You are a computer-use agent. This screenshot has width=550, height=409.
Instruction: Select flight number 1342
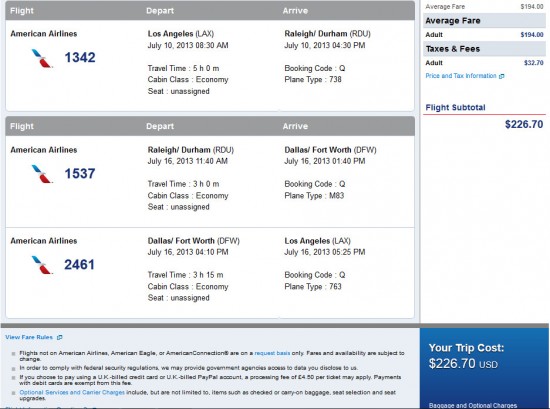(x=80, y=58)
